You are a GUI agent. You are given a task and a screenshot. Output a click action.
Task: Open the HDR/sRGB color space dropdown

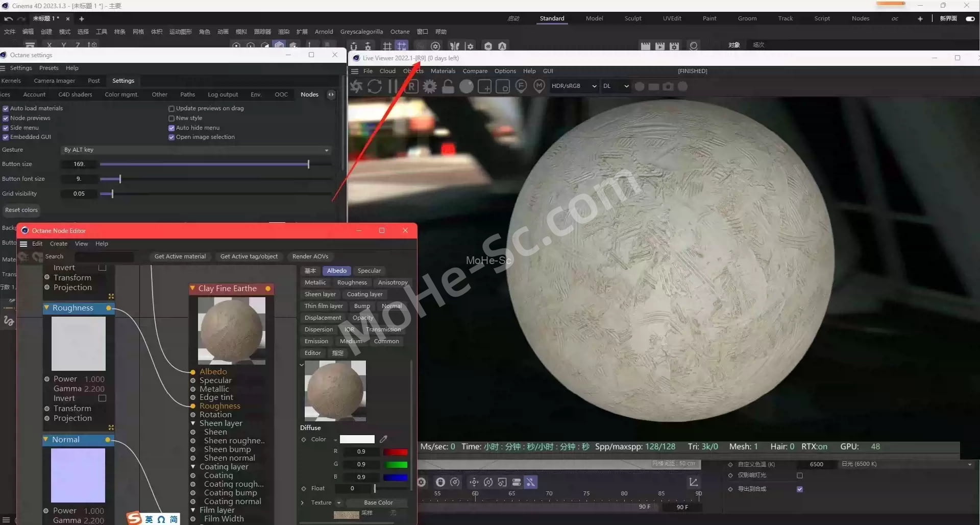[573, 86]
